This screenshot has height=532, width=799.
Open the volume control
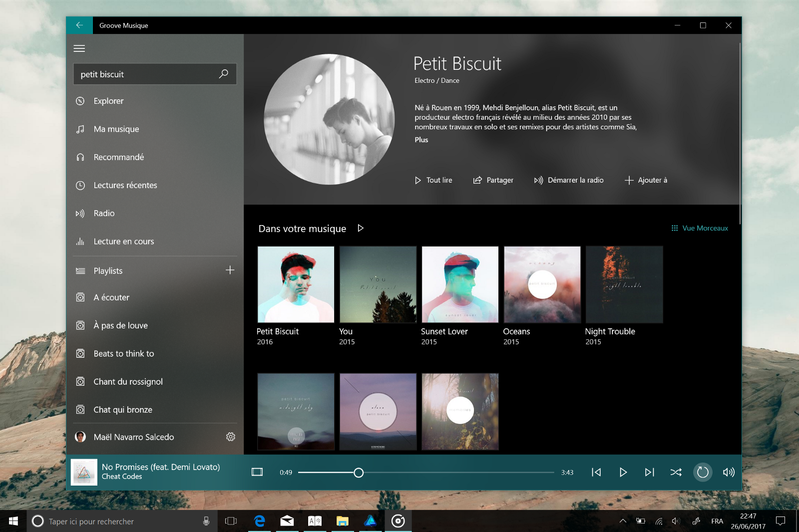pos(729,472)
